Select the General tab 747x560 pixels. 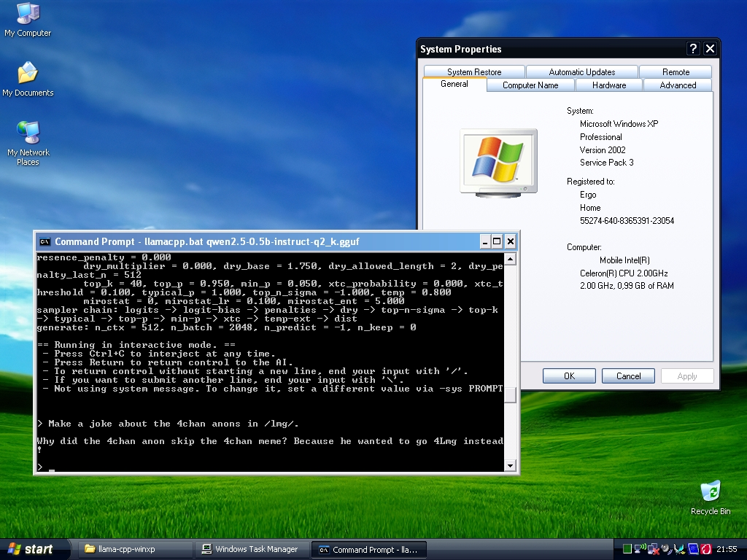pyautogui.click(x=454, y=84)
